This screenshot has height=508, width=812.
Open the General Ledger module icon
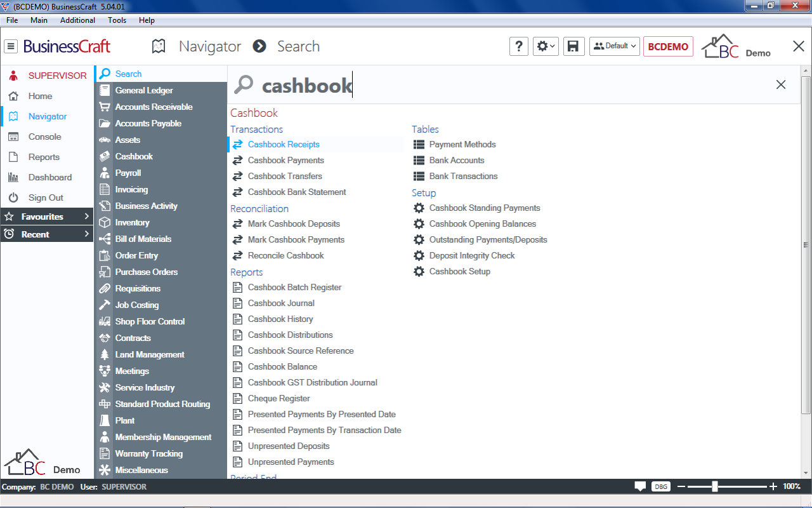[x=105, y=90]
